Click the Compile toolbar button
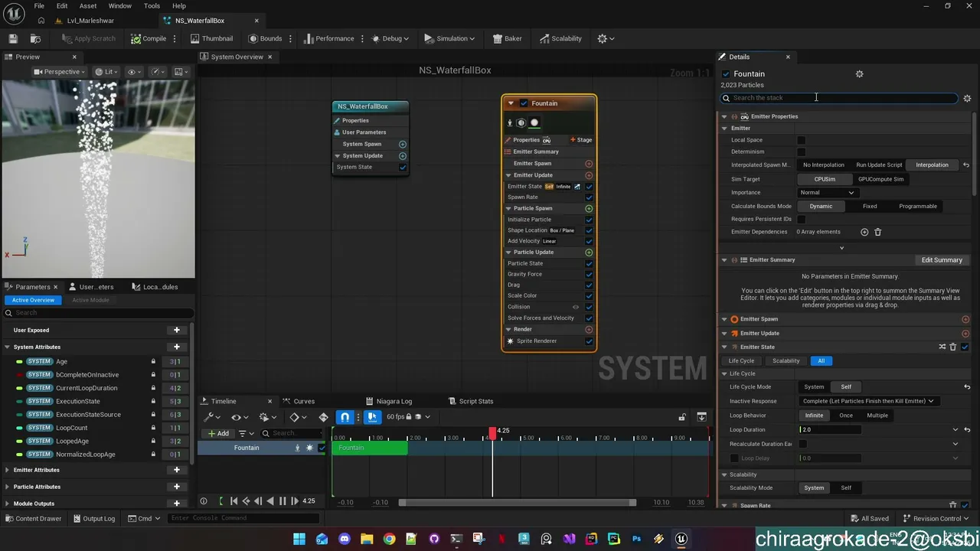This screenshot has height=551, width=980. tap(149, 38)
